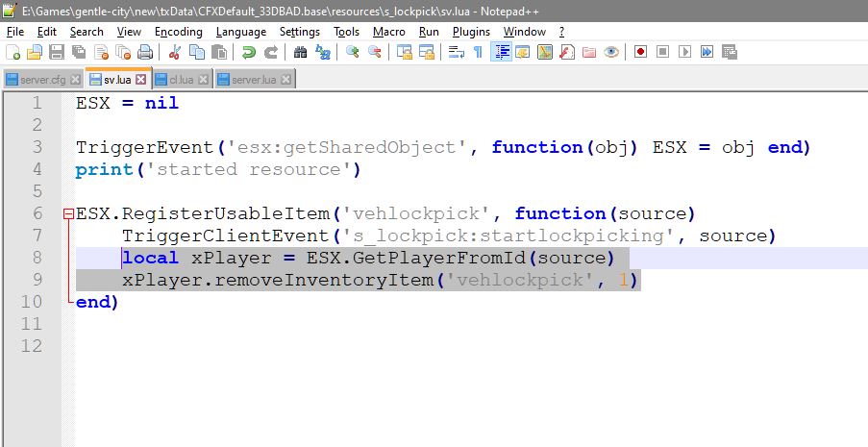Click on the 'started resource' string

[249, 169]
